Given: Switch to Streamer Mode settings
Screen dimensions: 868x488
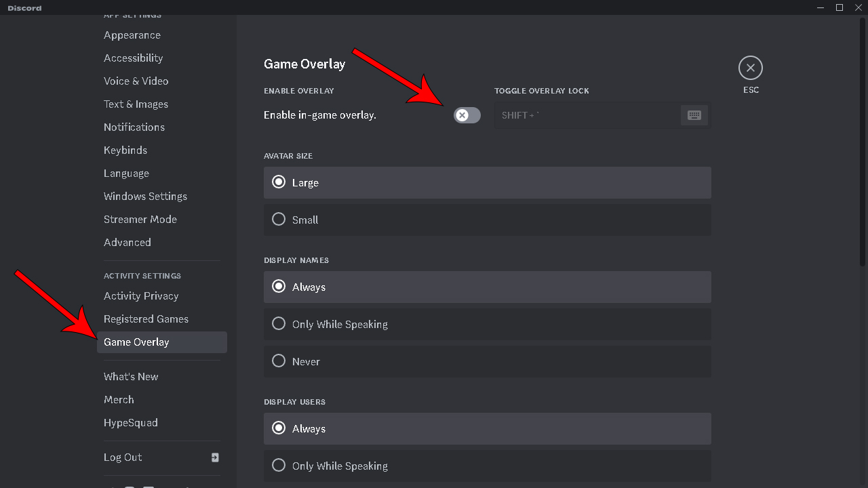Looking at the screenshot, I should (x=140, y=220).
